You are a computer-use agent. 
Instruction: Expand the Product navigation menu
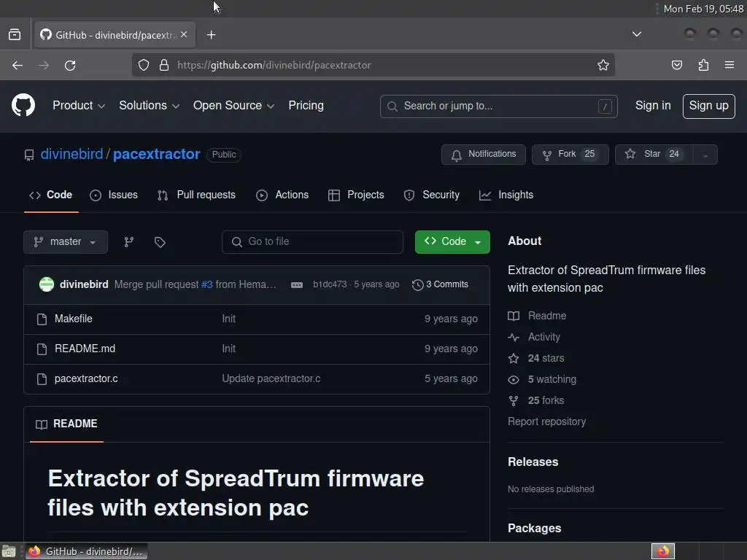pyautogui.click(x=79, y=106)
